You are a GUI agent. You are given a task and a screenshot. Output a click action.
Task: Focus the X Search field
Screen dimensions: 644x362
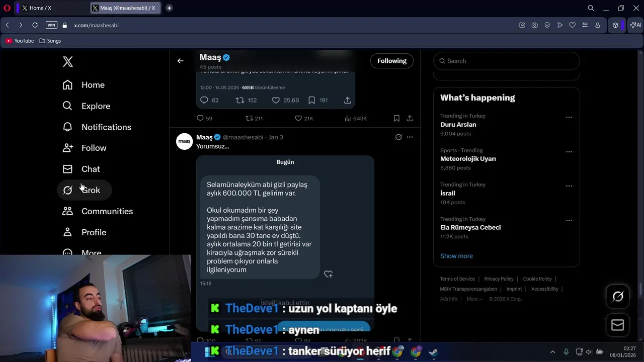pos(507,61)
